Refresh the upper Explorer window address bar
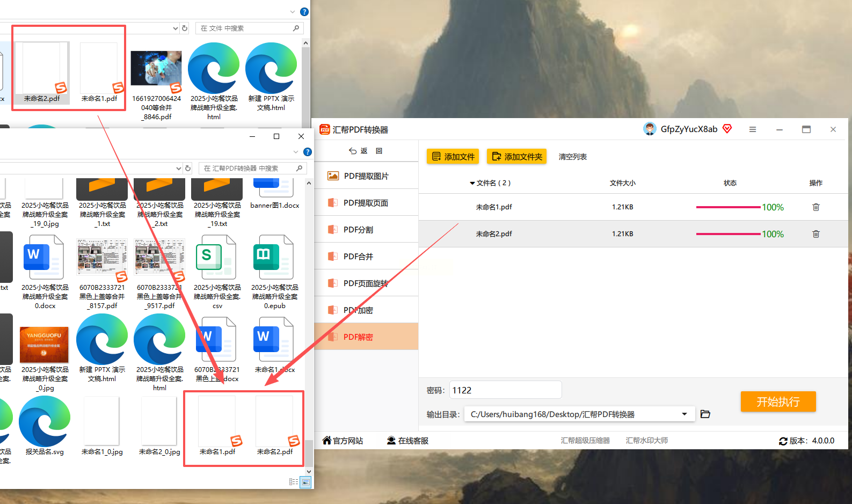852x504 pixels. click(x=185, y=28)
